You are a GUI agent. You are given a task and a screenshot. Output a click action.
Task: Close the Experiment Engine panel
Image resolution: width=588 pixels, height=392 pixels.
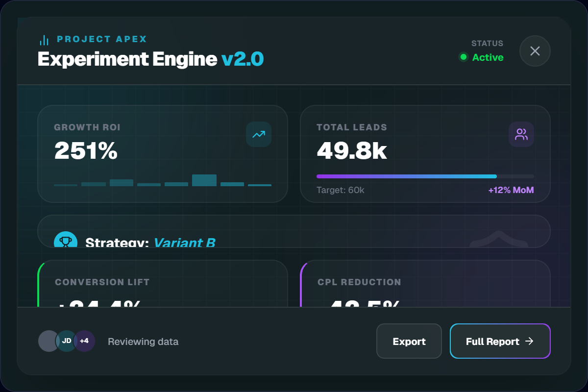tap(535, 51)
